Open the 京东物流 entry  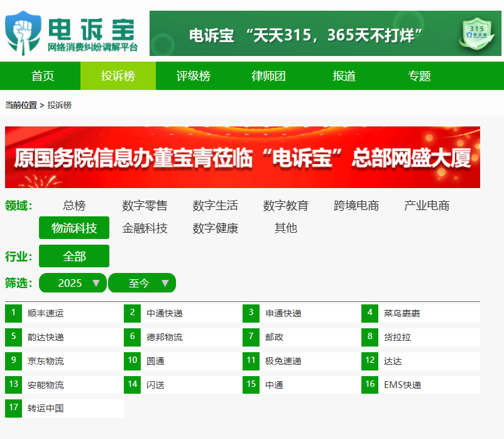46,361
